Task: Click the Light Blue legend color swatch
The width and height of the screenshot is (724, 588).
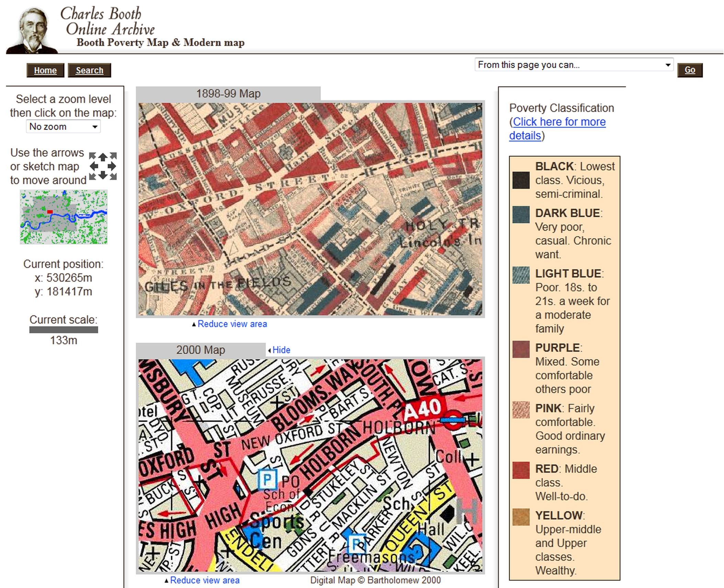Action: tap(521, 275)
